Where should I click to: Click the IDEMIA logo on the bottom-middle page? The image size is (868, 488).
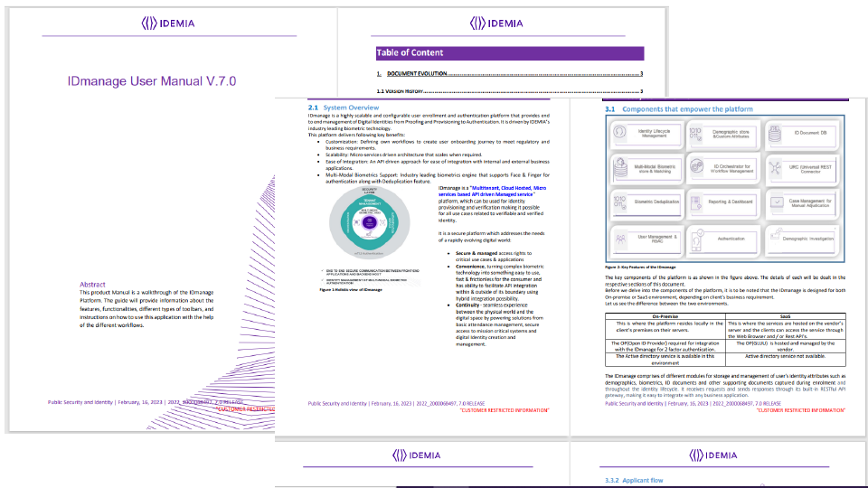coord(416,455)
